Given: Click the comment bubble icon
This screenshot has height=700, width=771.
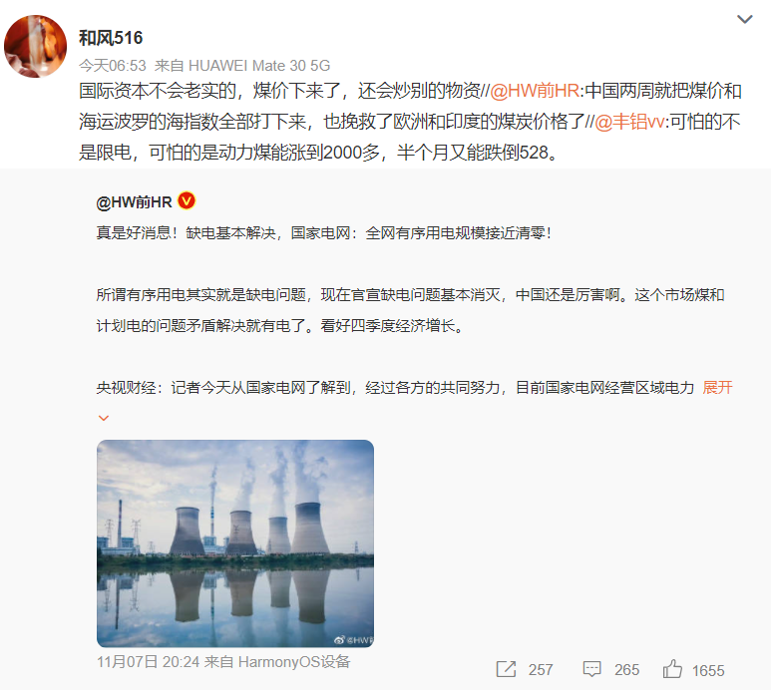Looking at the screenshot, I should 592,669.
